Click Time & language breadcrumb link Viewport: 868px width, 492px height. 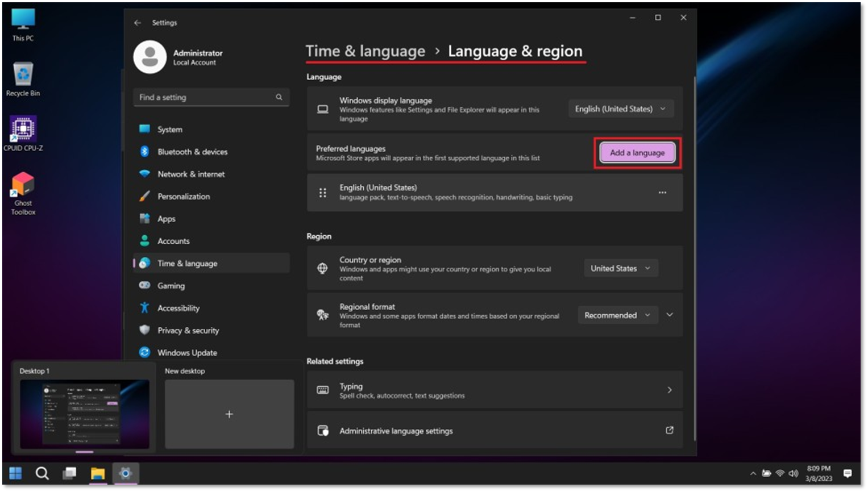366,51
